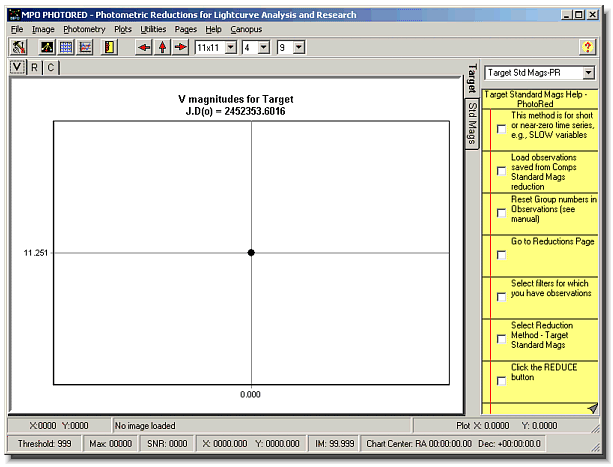Screen dimensions: 613x467
Task: Open the Image menu
Action: coord(43,29)
